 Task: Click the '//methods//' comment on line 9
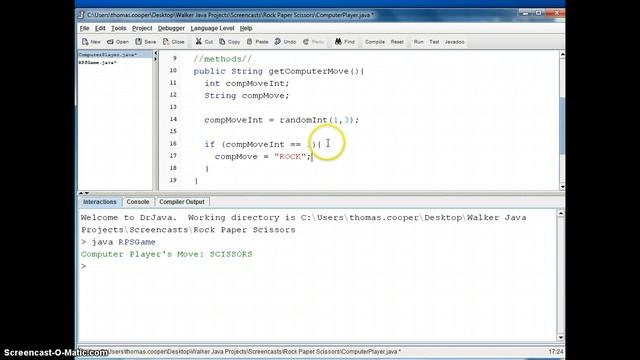pos(222,59)
